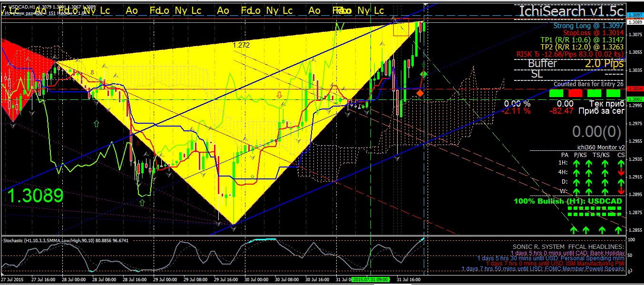Click the D row TS/KS arrow
The image size is (644, 285).
tap(605, 182)
